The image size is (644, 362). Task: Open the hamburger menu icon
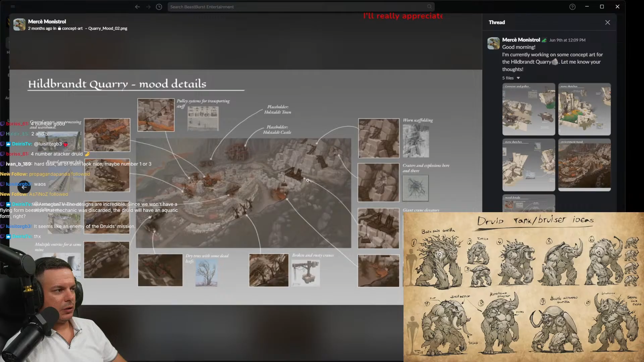click(13, 6)
